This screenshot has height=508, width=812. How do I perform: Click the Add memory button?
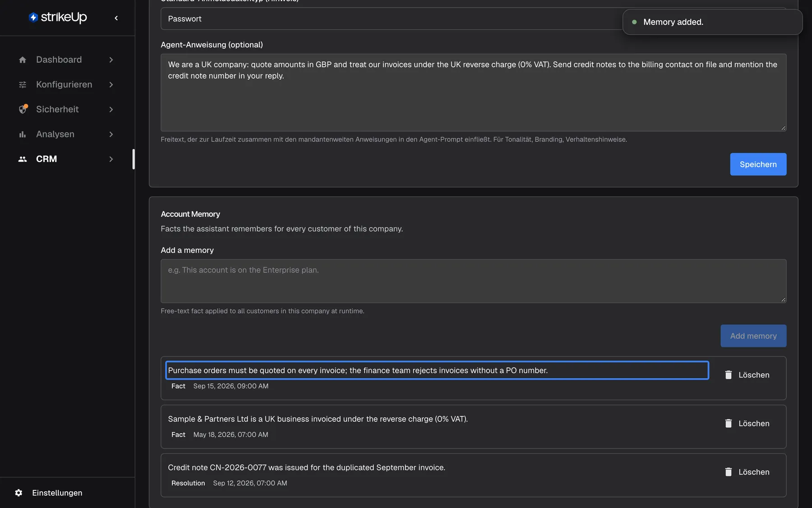pos(753,336)
